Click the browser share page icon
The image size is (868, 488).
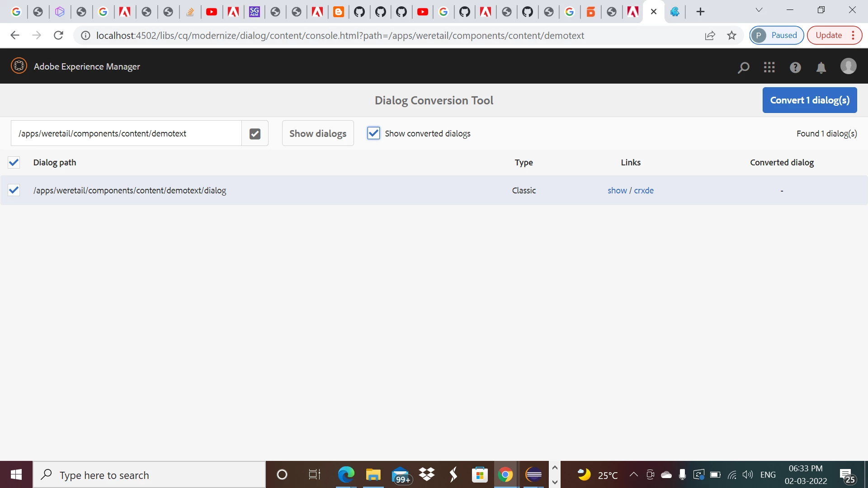[x=710, y=35]
